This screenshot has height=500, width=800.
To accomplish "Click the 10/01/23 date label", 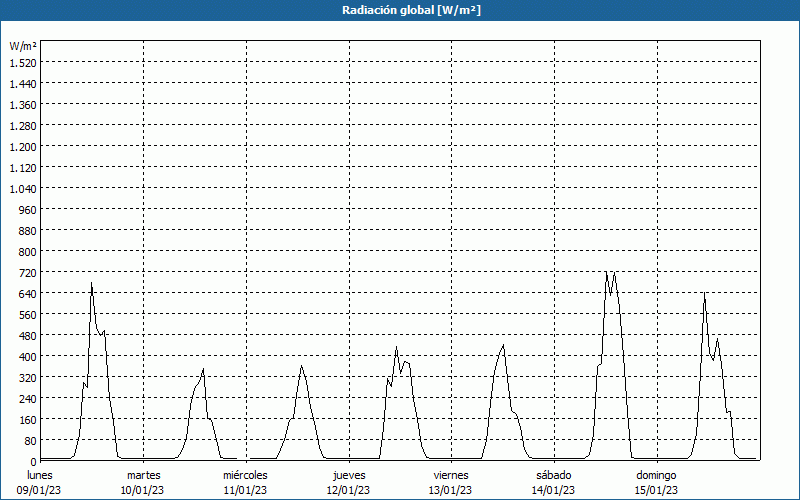I will pyautogui.click(x=142, y=490).
